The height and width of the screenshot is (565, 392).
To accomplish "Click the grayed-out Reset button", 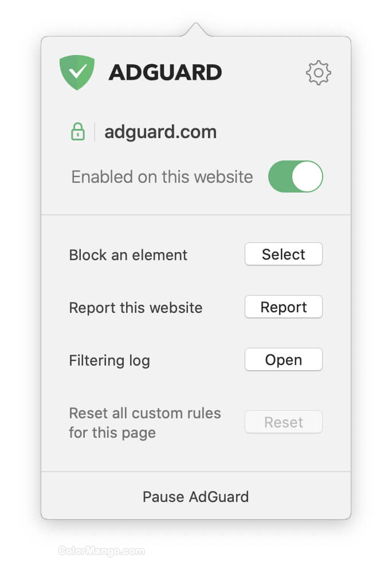I will [283, 422].
